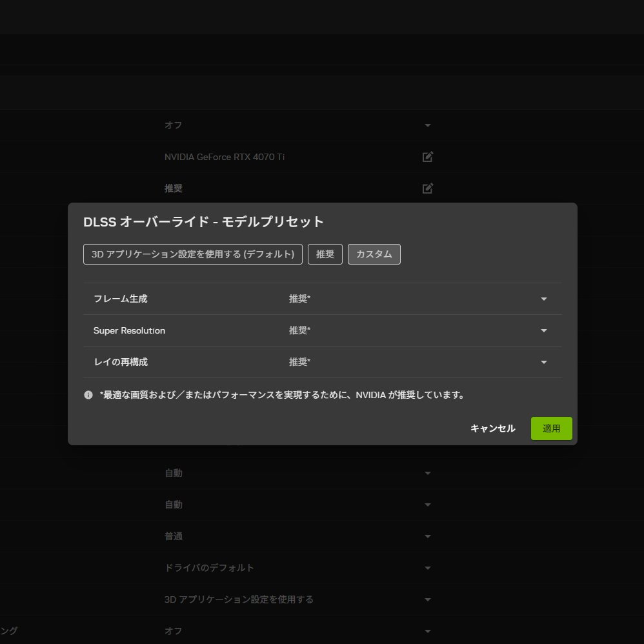Viewport: 644px width, 644px height.
Task: Select the 推奨 preset option
Action: (x=325, y=254)
